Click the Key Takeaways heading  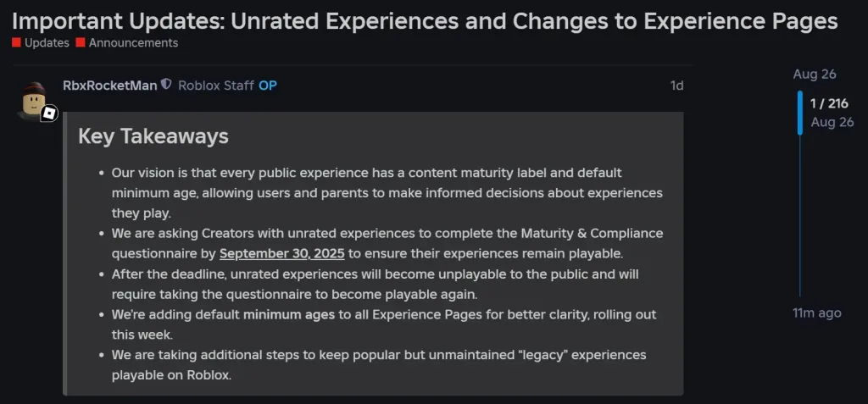[x=153, y=136]
